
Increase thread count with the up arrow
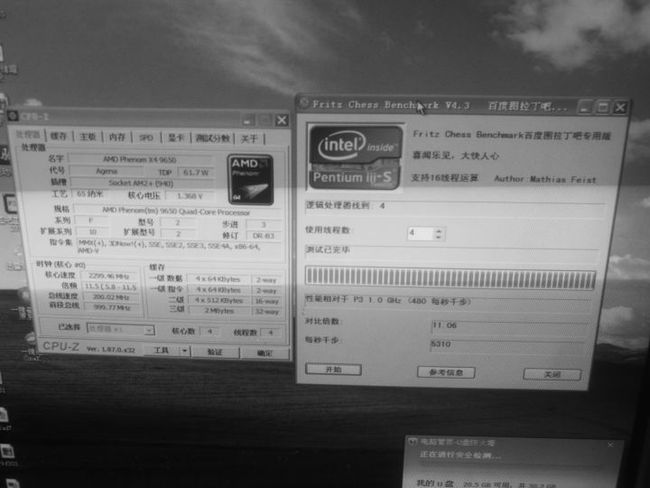point(439,230)
